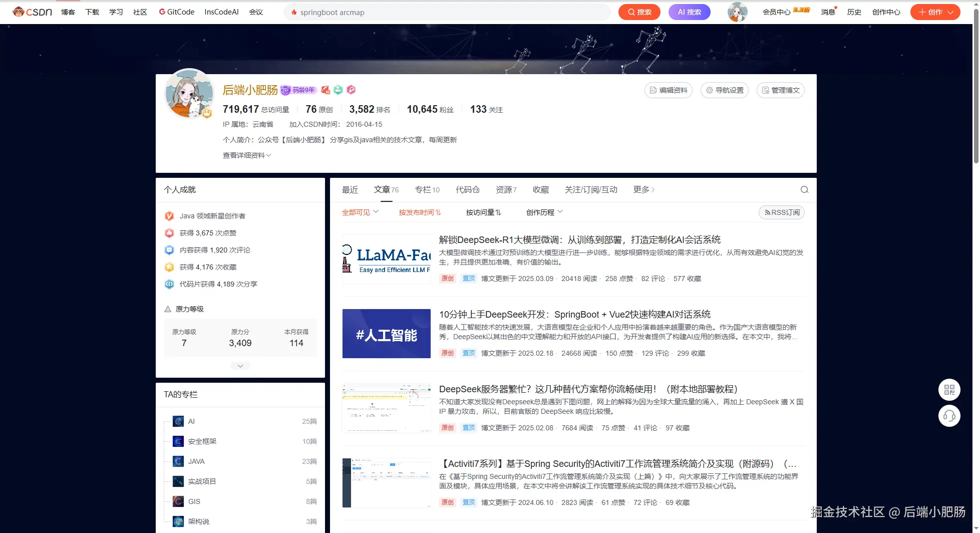Click the 133 关注 following count
The width and height of the screenshot is (980, 533).
click(486, 109)
